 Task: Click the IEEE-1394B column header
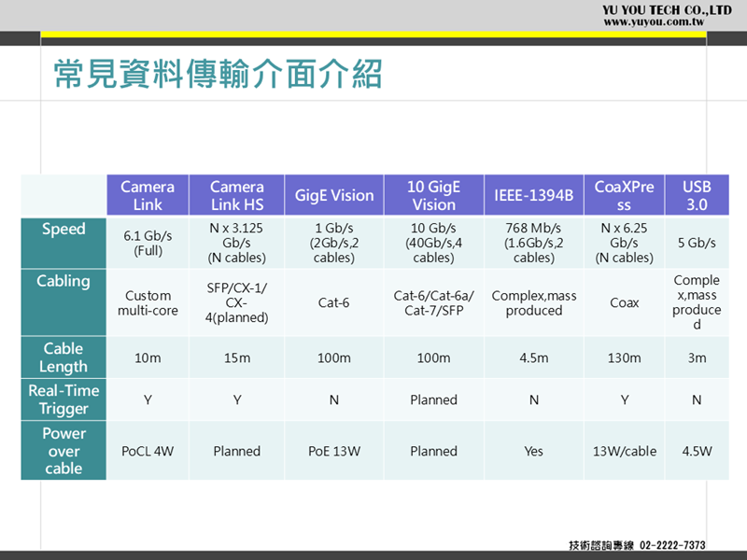pyautogui.click(x=533, y=195)
